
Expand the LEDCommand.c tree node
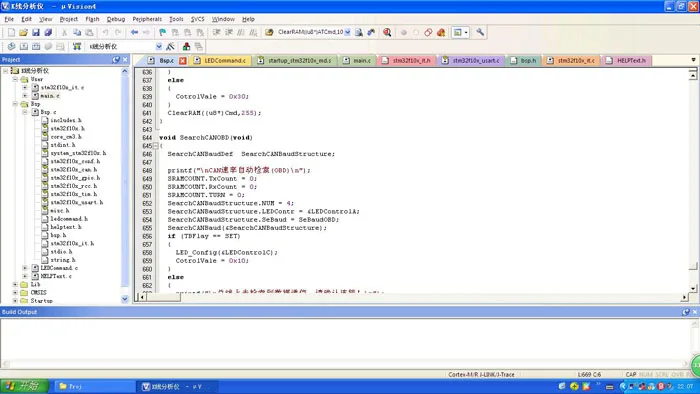(25, 268)
